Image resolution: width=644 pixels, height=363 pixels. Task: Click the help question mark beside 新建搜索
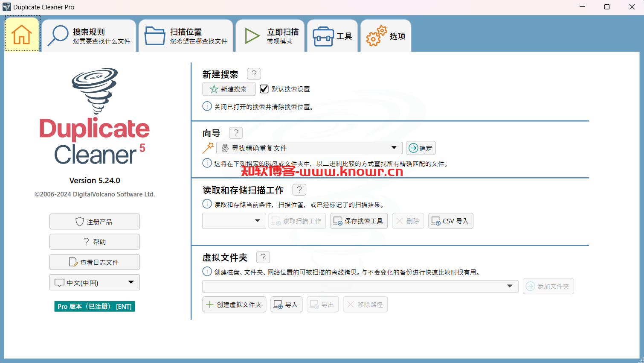(254, 74)
